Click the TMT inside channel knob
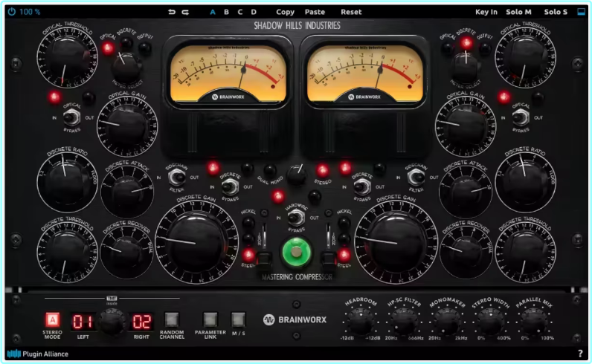Screen dimensions: 592x364 point(112,322)
